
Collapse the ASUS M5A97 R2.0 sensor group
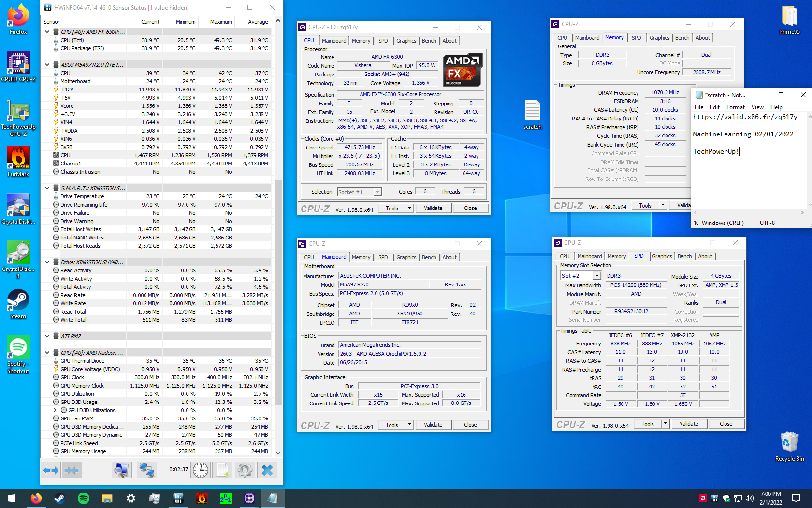click(x=47, y=65)
